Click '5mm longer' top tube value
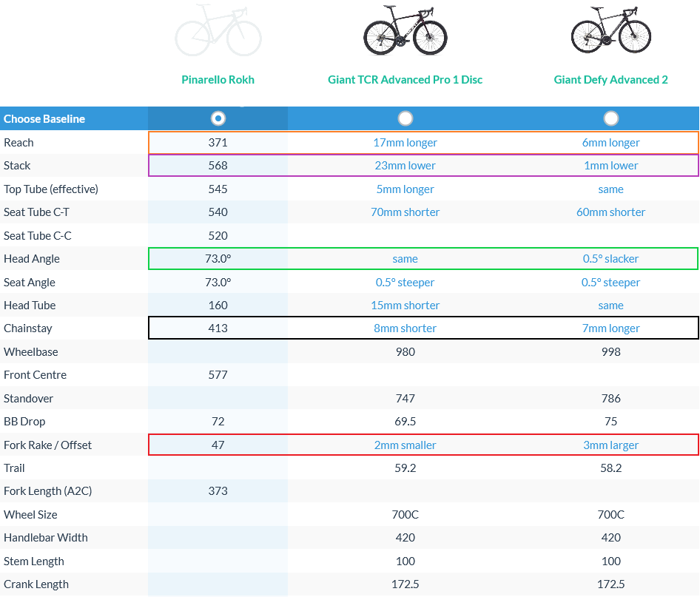The width and height of the screenshot is (700, 597). [x=405, y=189]
